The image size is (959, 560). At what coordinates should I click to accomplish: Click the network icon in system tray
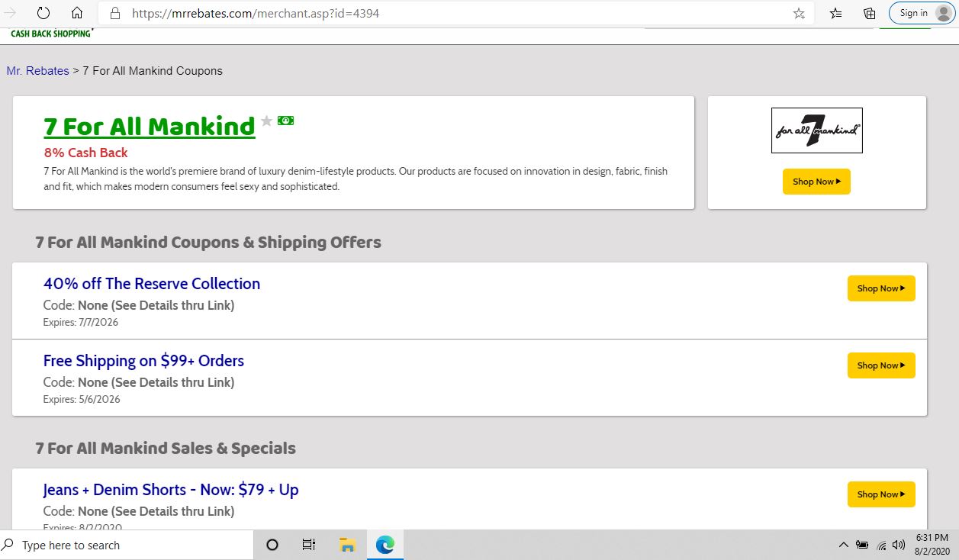882,546
